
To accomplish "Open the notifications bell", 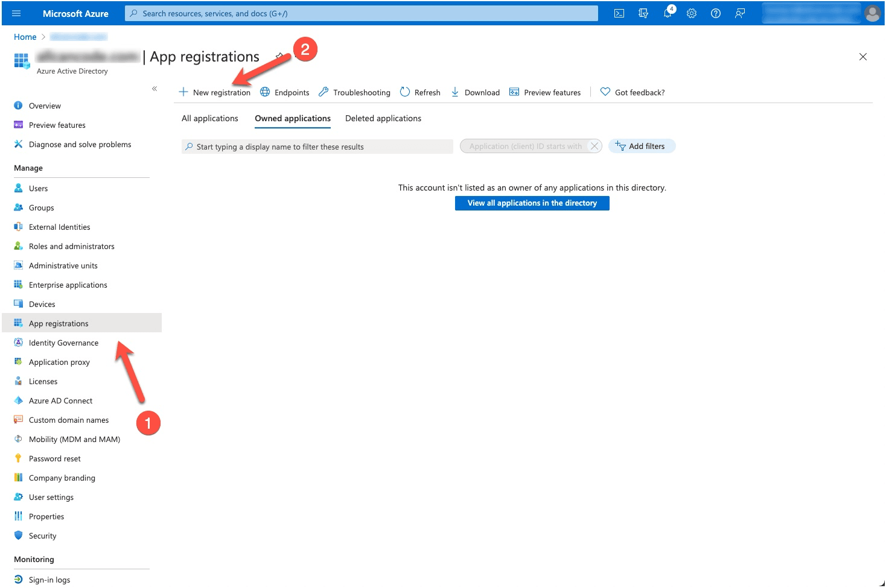I will click(x=668, y=13).
